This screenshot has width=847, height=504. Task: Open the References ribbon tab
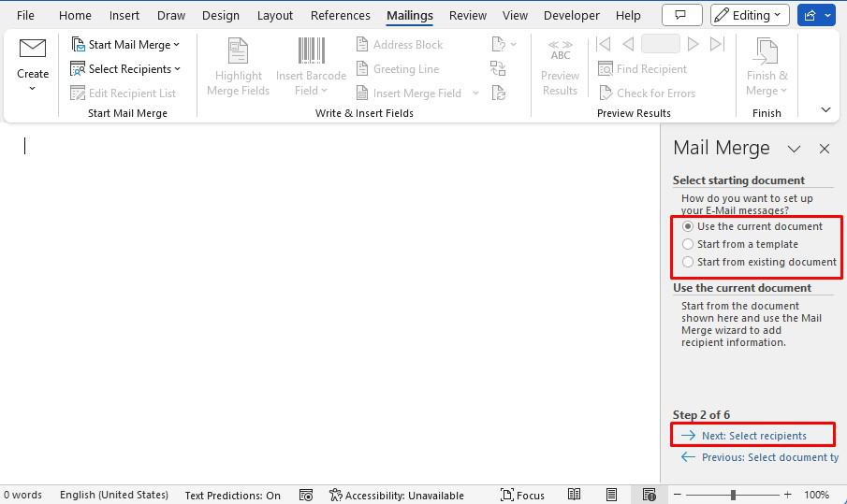341,15
